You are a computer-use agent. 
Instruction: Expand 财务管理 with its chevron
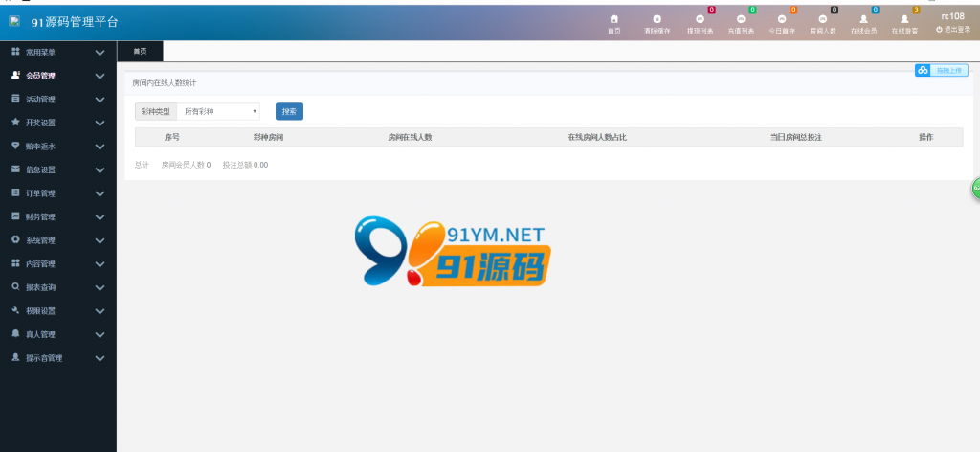(100, 217)
